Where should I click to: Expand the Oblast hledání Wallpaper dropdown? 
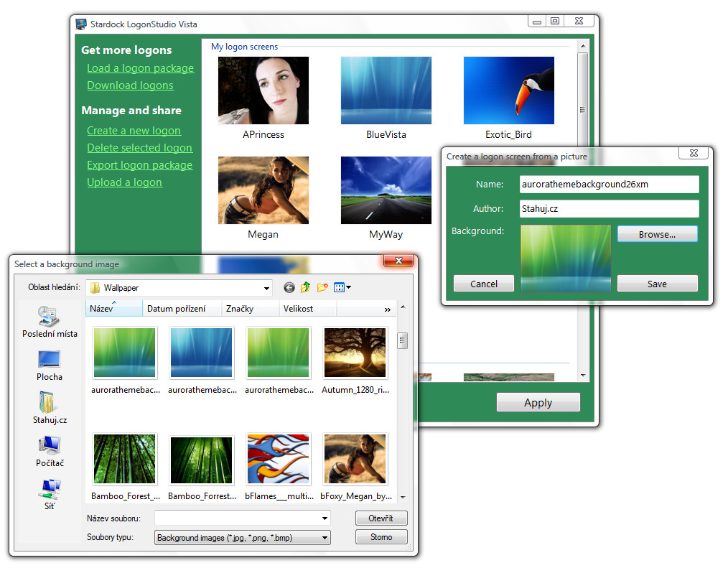(x=266, y=288)
